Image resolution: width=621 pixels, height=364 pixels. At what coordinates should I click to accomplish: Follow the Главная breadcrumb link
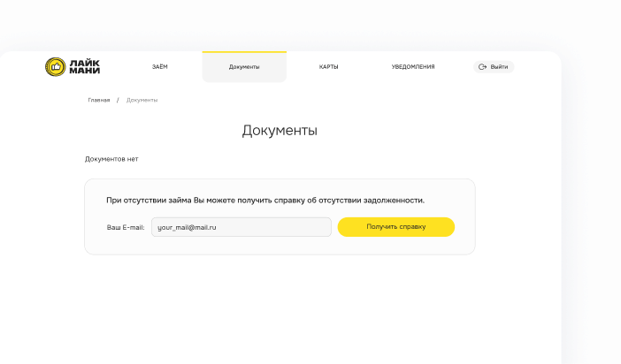click(99, 100)
